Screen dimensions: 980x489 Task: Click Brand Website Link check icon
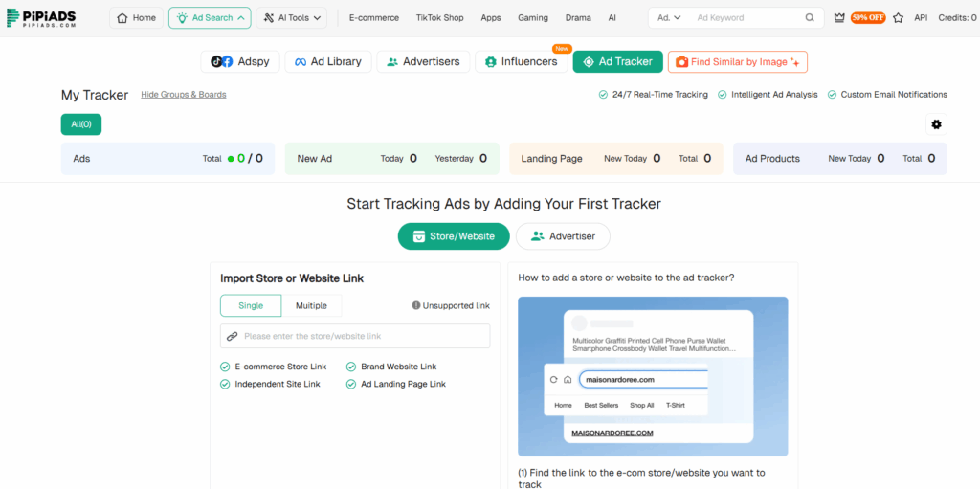(351, 367)
